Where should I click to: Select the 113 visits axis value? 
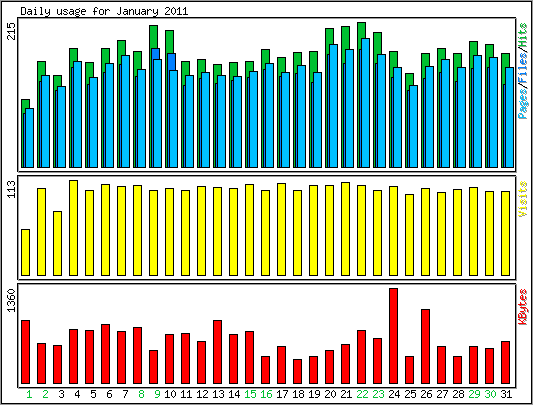(12, 189)
